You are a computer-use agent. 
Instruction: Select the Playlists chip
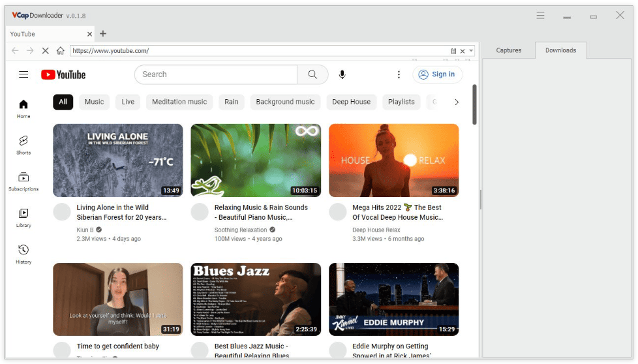(401, 102)
